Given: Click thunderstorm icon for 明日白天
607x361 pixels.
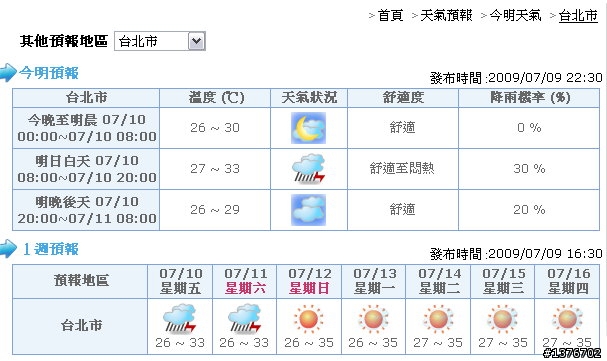Looking at the screenshot, I should pyautogui.click(x=309, y=169).
